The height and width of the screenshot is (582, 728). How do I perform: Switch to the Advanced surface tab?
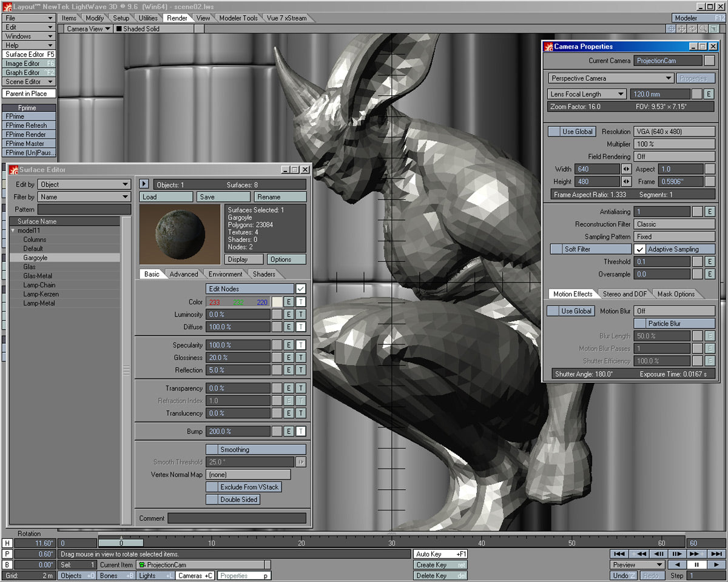[184, 274]
